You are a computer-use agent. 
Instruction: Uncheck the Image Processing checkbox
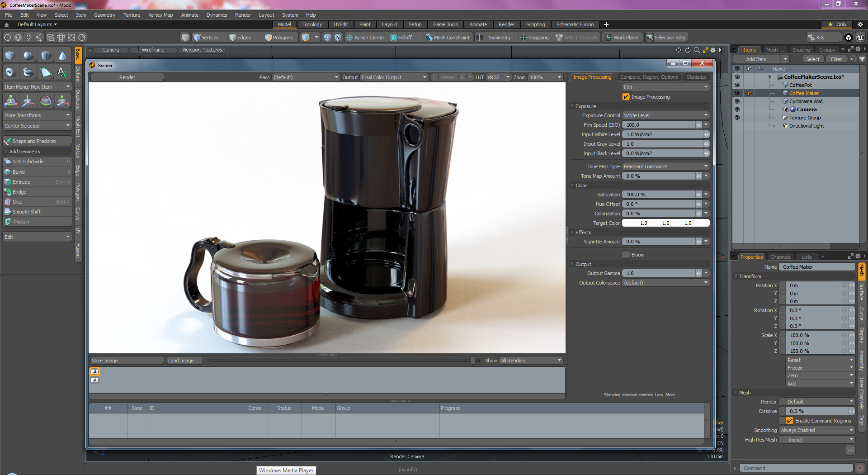(626, 97)
